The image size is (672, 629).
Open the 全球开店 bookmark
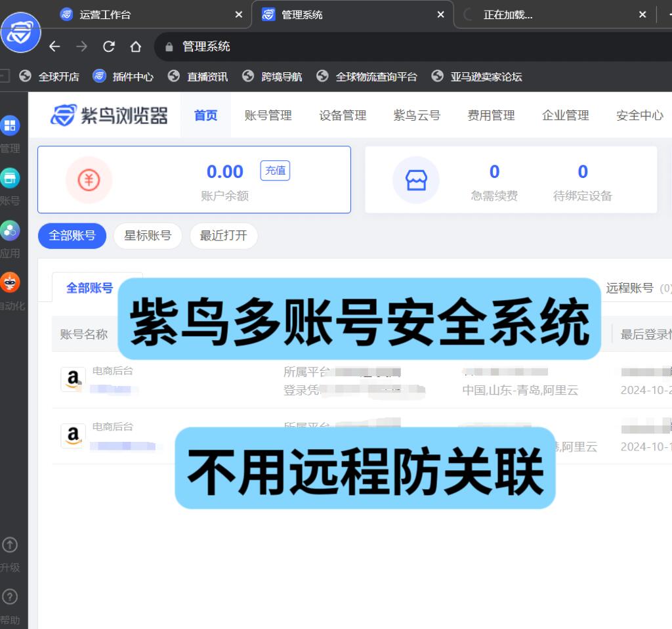pyautogui.click(x=49, y=76)
